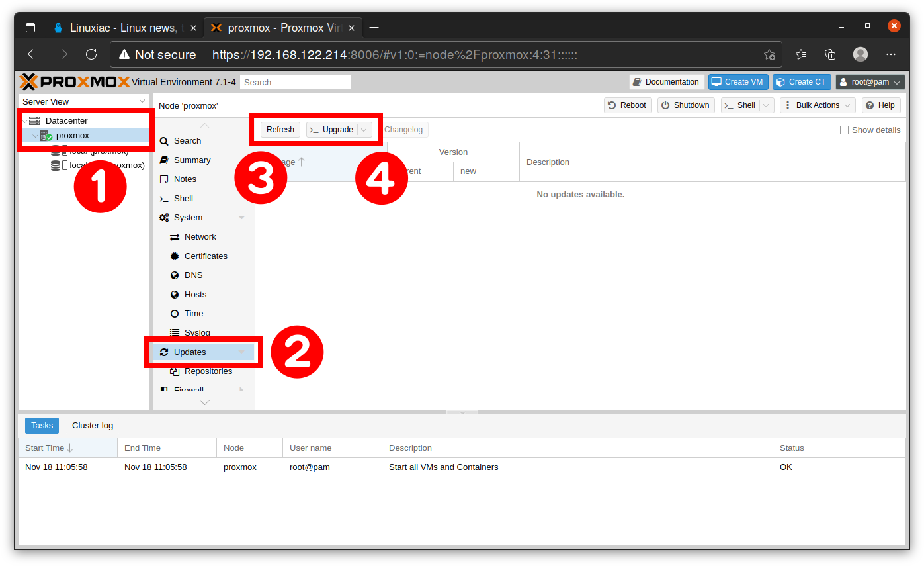
Task: Open the Certificates panel
Action: (x=206, y=256)
